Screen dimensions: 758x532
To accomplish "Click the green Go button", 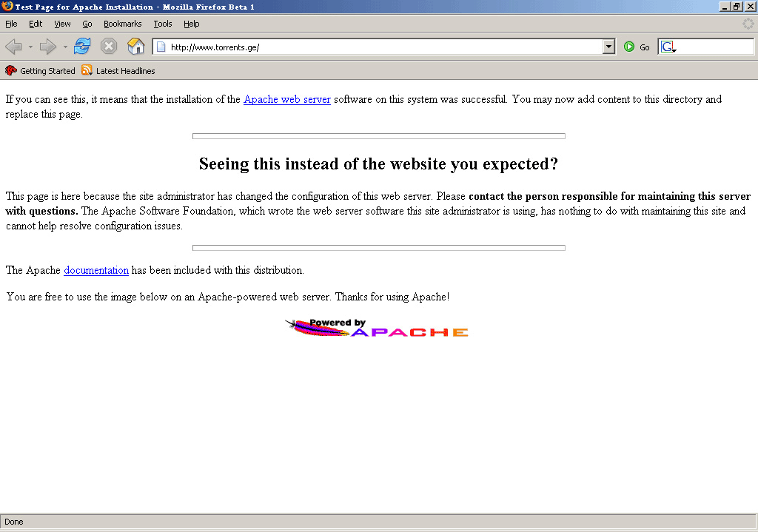I will click(x=636, y=47).
